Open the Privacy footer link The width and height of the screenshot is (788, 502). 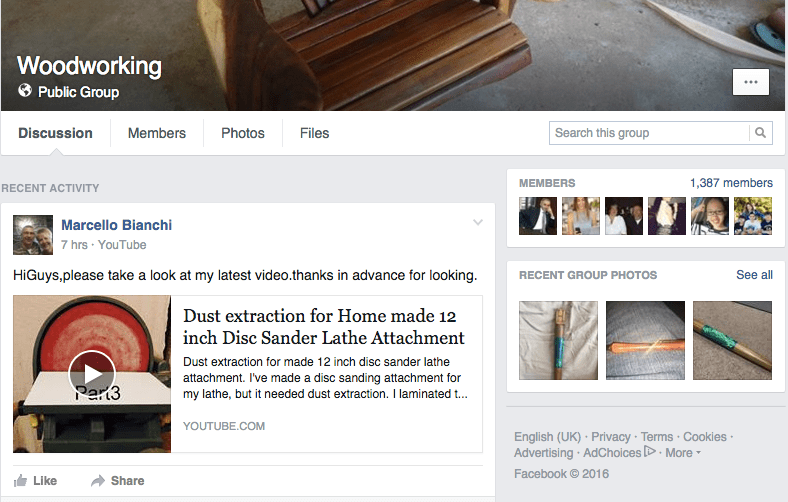tap(611, 437)
